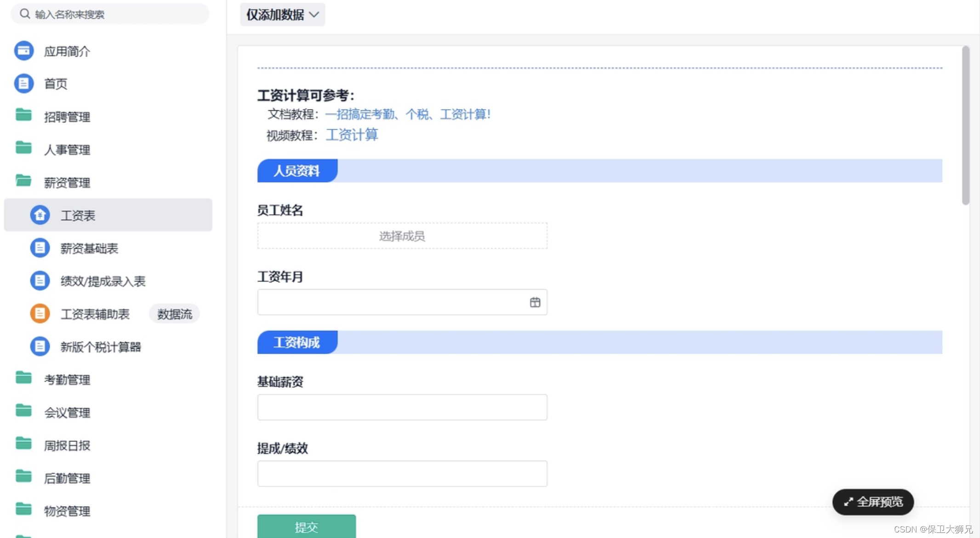Image resolution: width=980 pixels, height=538 pixels.
Task: Click the green 提交 button
Action: click(306, 527)
